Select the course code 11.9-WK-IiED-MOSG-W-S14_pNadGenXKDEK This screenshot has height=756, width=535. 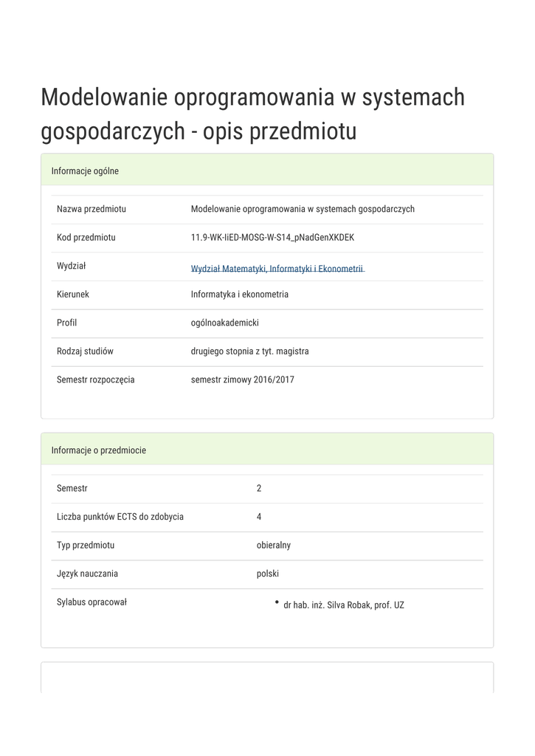point(272,237)
